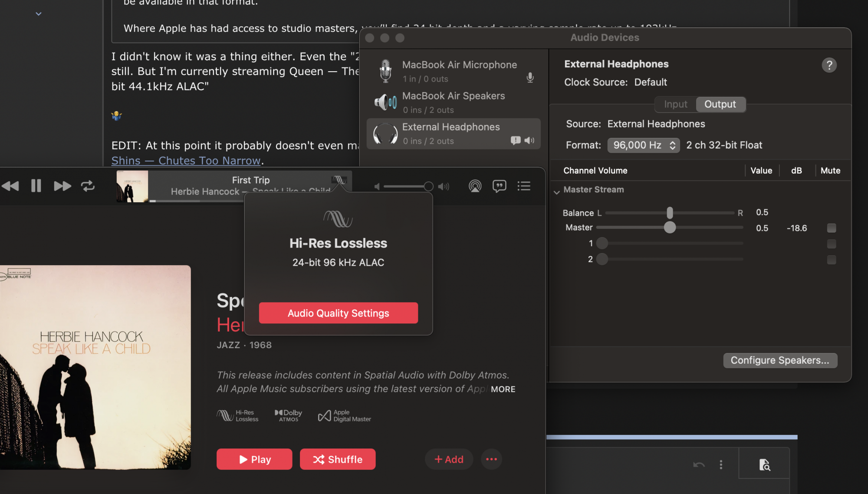Open the Up Next queue list
The height and width of the screenshot is (494, 868).
(524, 186)
